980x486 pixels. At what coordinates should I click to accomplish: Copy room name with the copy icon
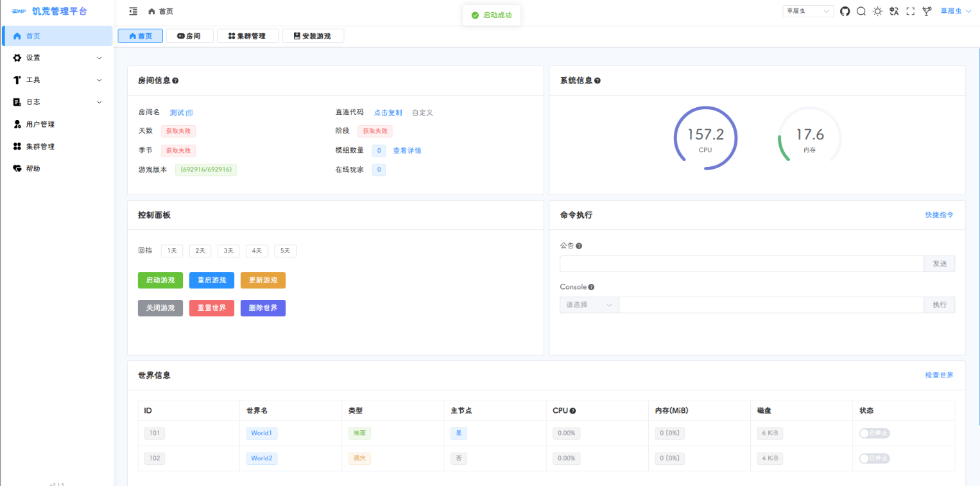pos(189,112)
